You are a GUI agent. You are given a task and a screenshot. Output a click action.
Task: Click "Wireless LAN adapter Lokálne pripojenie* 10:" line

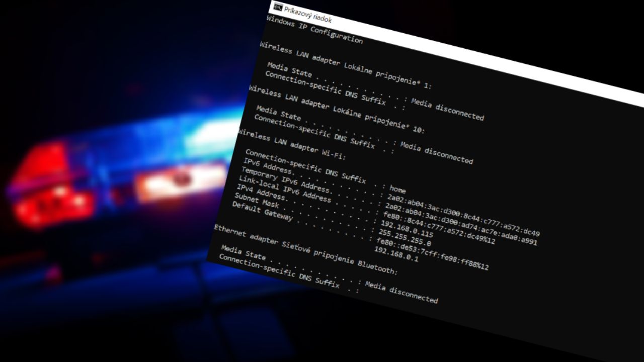(337, 109)
